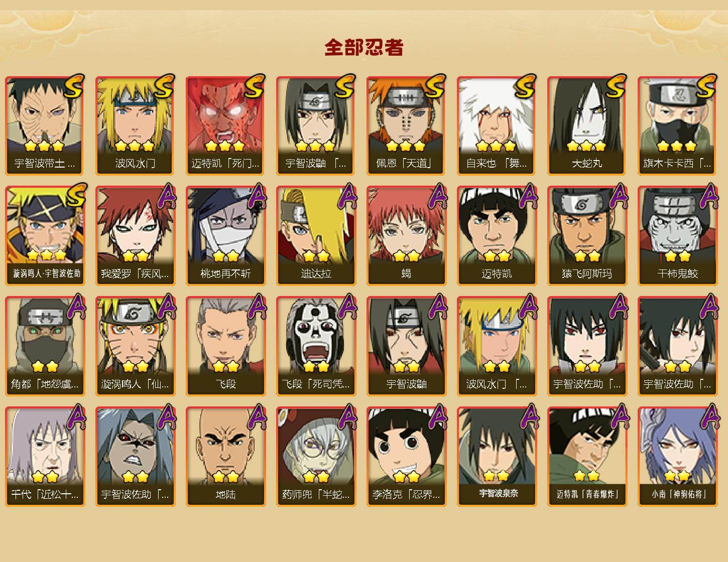Select the 药师兜 hooded character card
The image size is (728, 562).
(x=316, y=457)
